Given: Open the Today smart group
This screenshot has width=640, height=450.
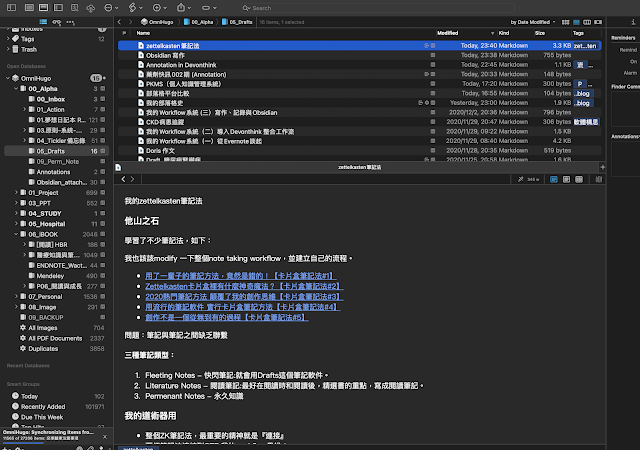Looking at the screenshot, I should 56,396.
